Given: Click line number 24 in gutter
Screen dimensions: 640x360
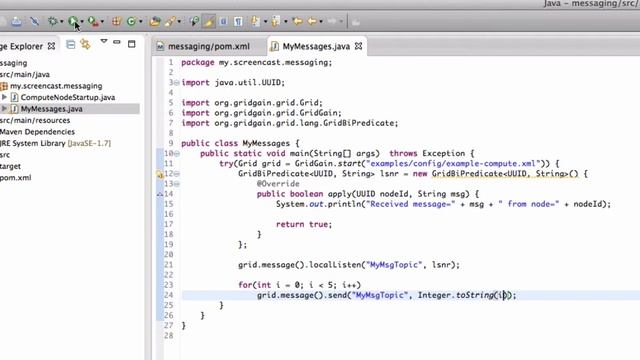Looking at the screenshot, I should [169, 295].
